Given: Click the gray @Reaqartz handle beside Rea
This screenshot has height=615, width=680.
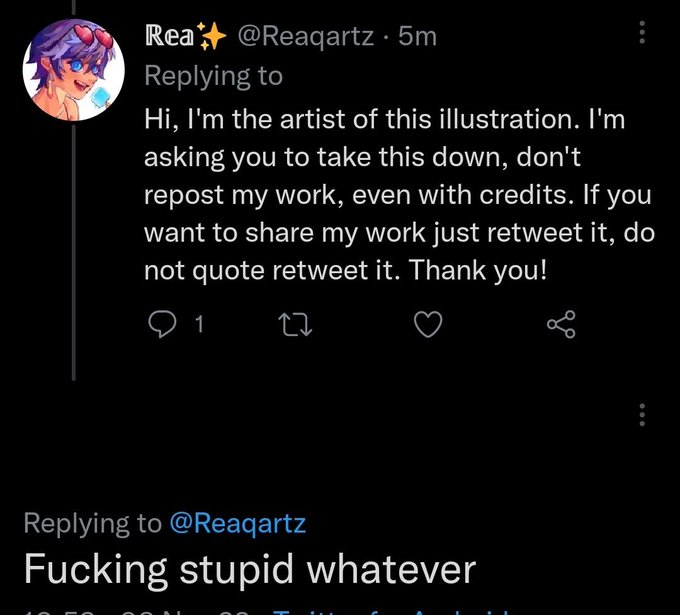Looking at the screenshot, I should point(305,36).
